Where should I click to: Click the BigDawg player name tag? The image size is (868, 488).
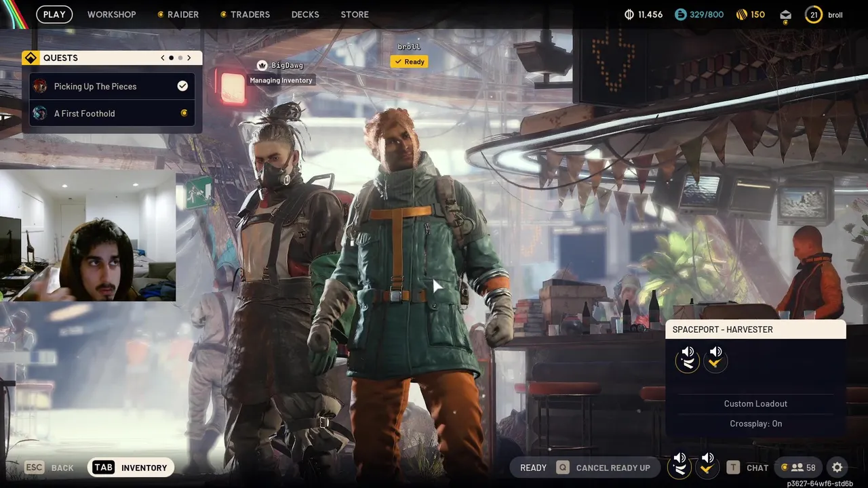pos(287,65)
